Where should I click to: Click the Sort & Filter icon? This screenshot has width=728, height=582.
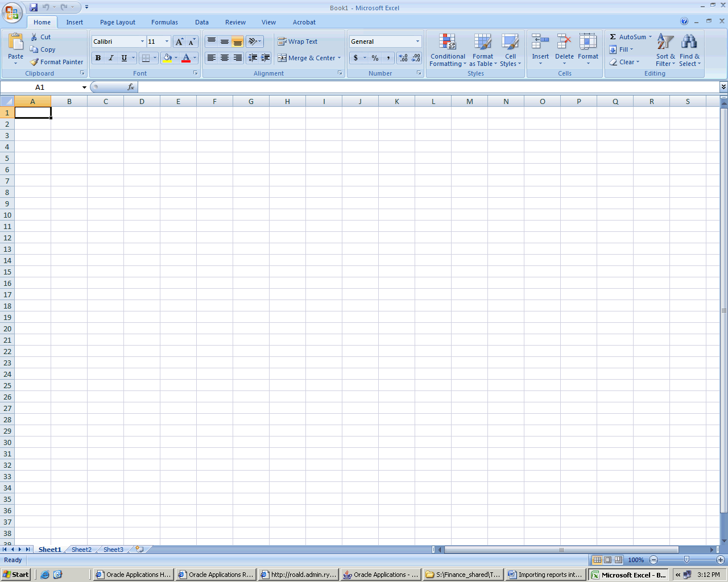665,42
